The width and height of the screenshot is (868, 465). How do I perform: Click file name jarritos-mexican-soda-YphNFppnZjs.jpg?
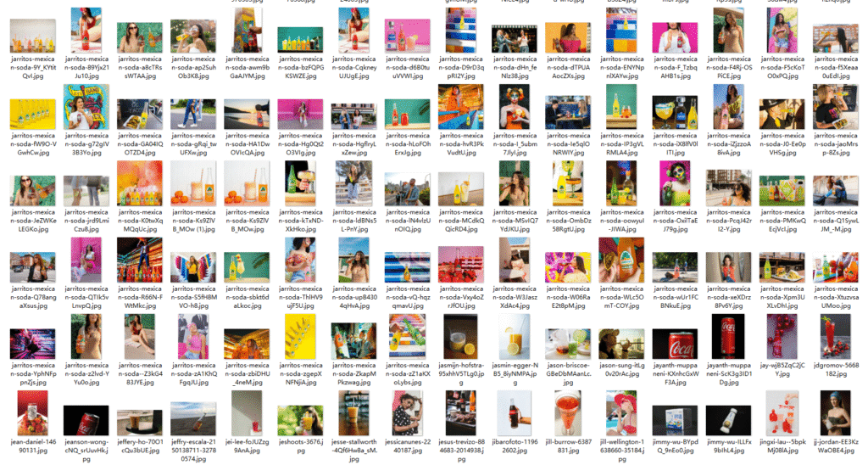(33, 373)
